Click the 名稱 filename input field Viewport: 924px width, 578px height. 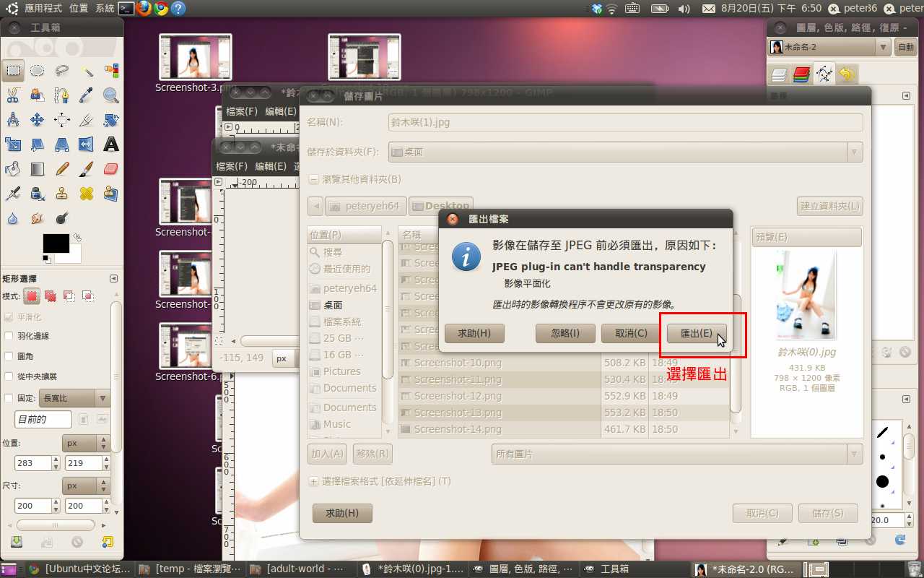(x=625, y=122)
